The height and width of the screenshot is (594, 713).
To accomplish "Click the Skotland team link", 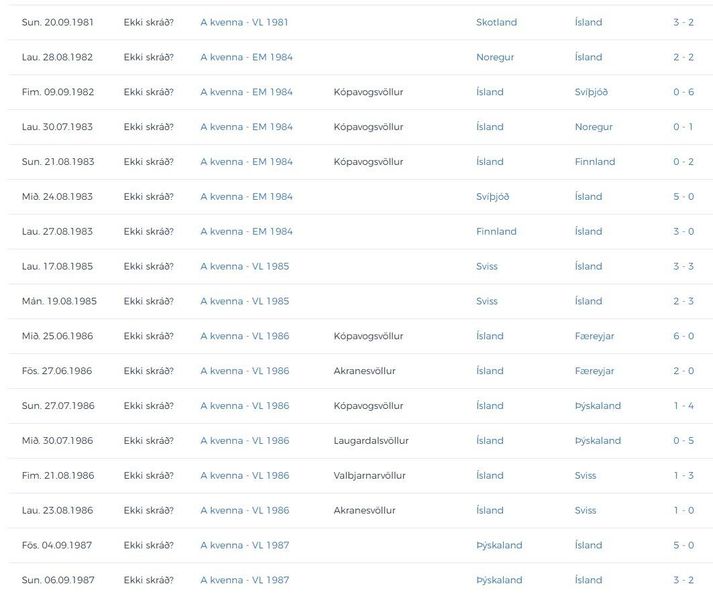I will pyautogui.click(x=497, y=22).
